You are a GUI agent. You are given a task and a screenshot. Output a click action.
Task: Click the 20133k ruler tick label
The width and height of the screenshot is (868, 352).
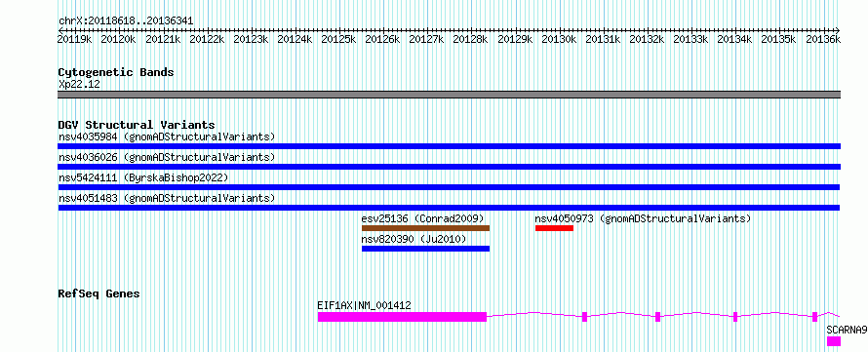[690, 39]
